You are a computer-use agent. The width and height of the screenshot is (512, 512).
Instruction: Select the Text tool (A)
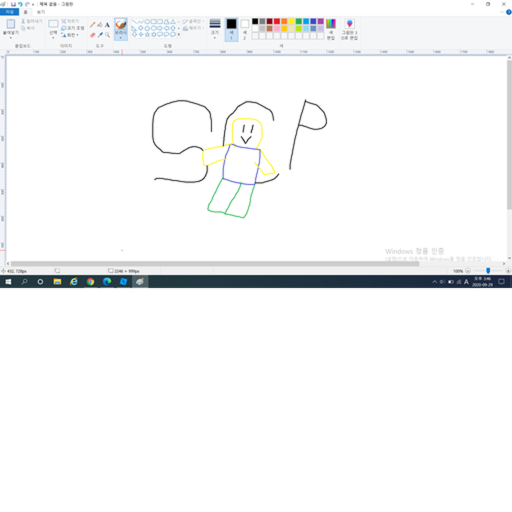pyautogui.click(x=107, y=25)
